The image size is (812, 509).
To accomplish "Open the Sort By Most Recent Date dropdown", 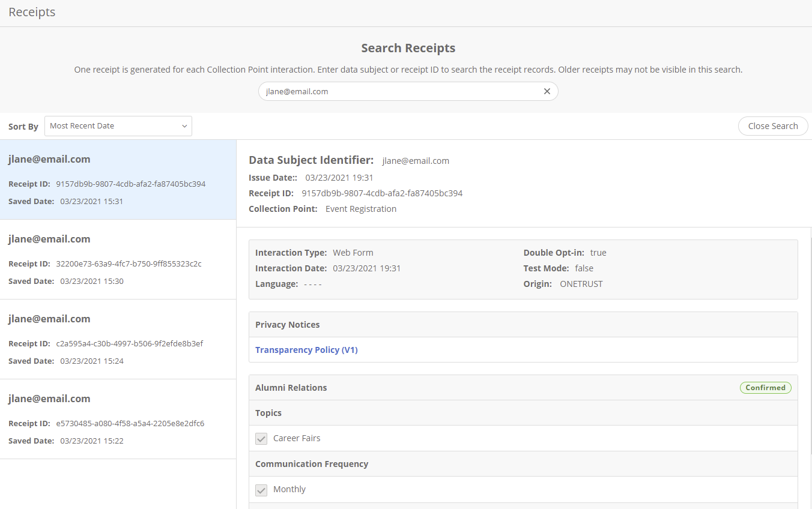I will 118,126.
